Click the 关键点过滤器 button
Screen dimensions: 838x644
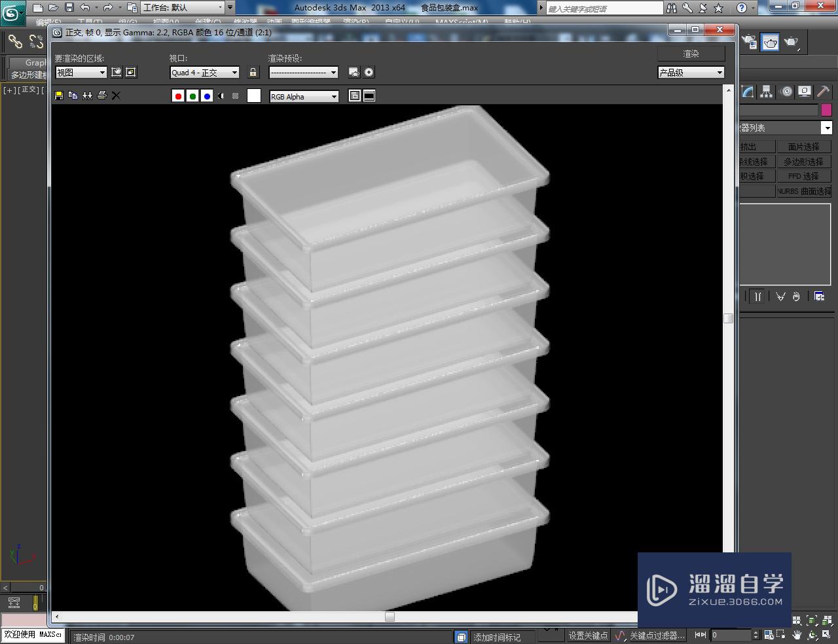[657, 635]
